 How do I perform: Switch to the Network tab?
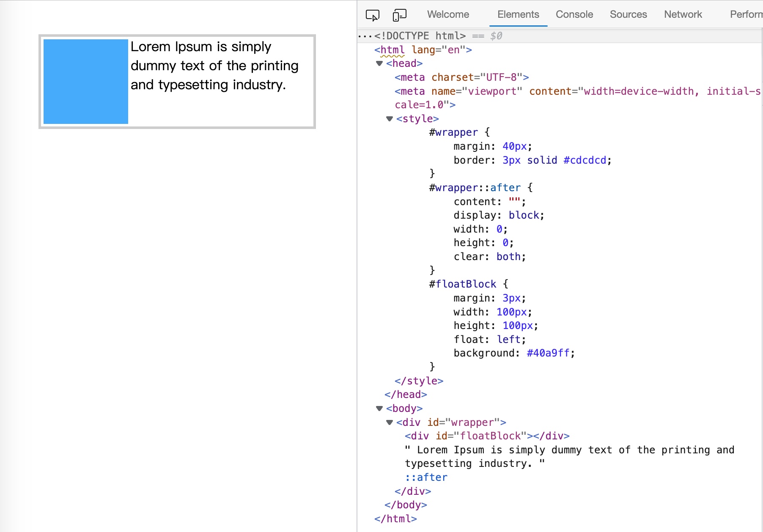pos(683,14)
